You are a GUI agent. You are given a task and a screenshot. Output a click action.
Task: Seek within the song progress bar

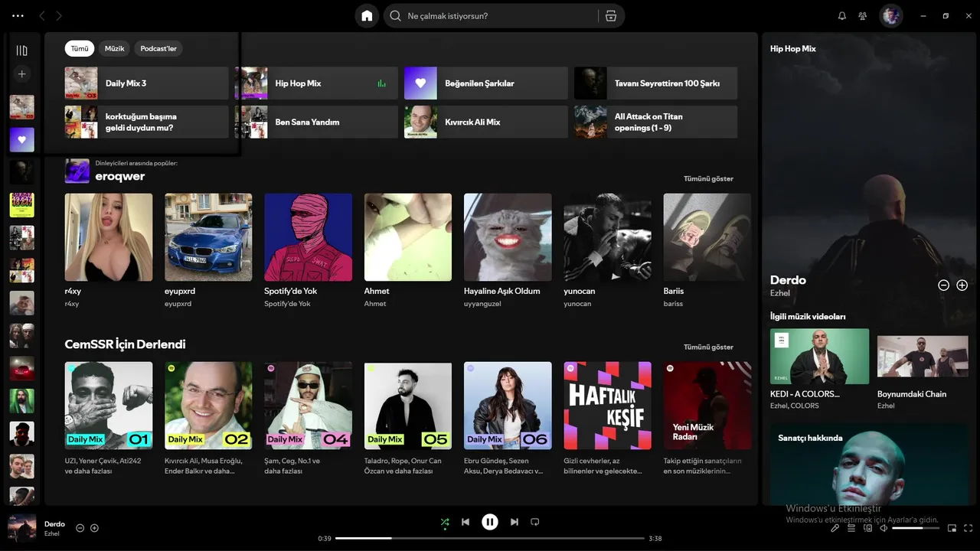click(x=490, y=539)
